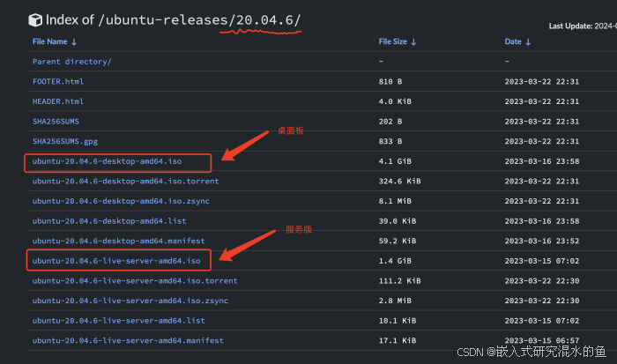
Task: Click the Date sort arrow
Action: pyautogui.click(x=528, y=41)
